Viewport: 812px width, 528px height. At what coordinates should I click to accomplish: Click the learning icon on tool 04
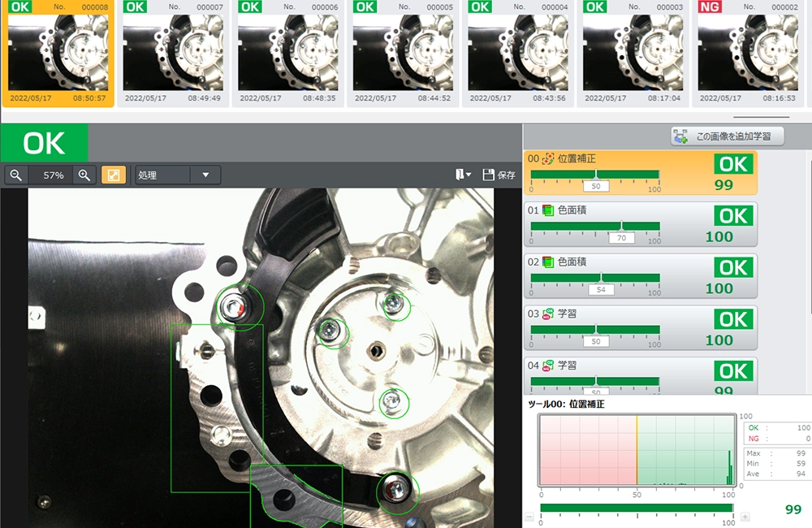click(548, 366)
